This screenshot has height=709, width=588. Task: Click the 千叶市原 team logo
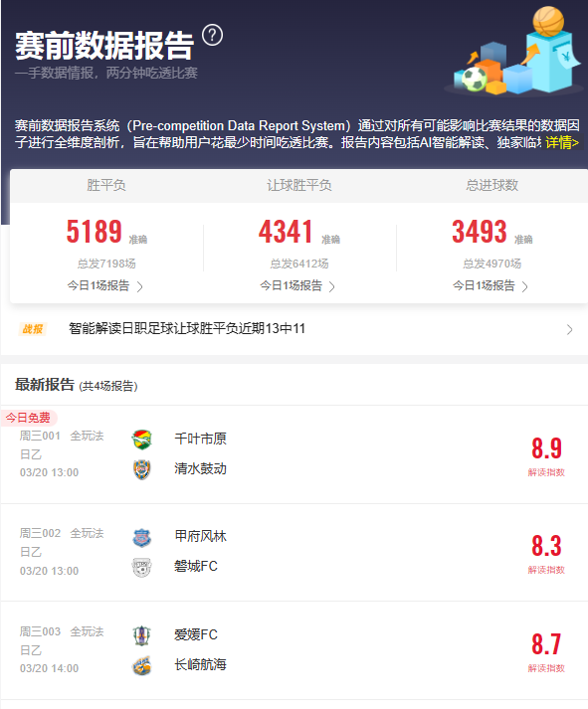[141, 440]
